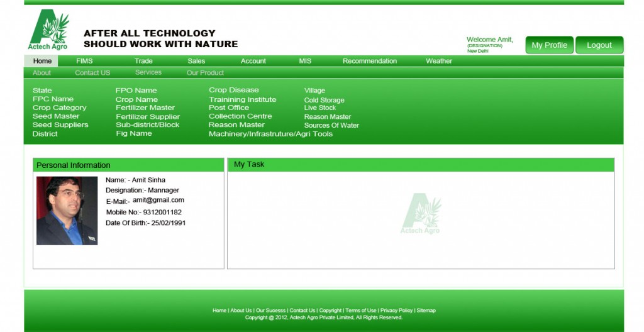Click the Sitemap link in footer

426,311
